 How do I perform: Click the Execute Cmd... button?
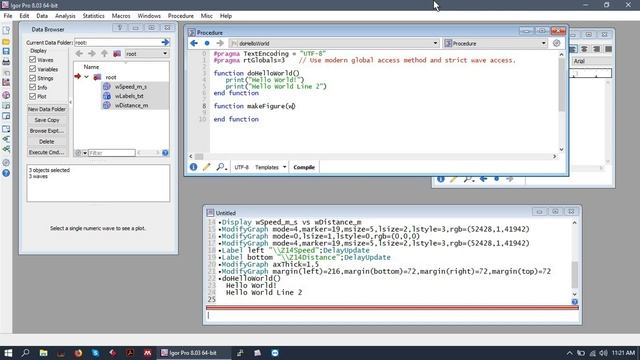tap(47, 152)
